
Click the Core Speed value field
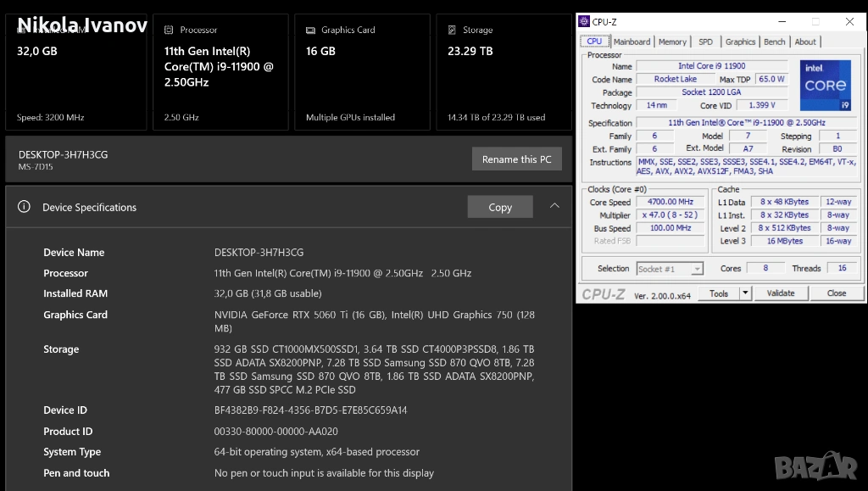(x=670, y=202)
